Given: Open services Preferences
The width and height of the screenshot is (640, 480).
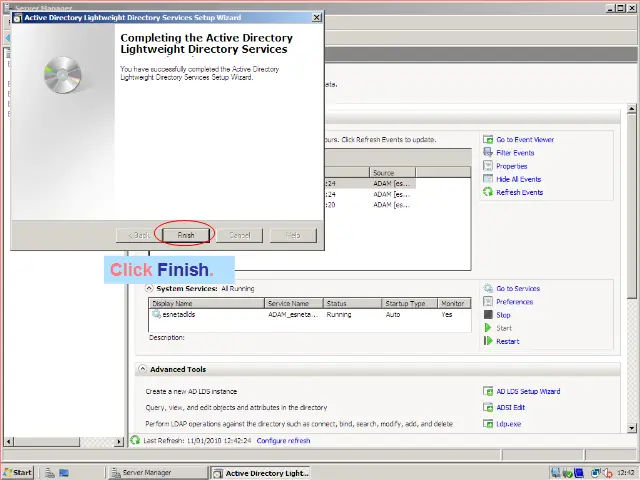Looking at the screenshot, I should [x=514, y=302].
